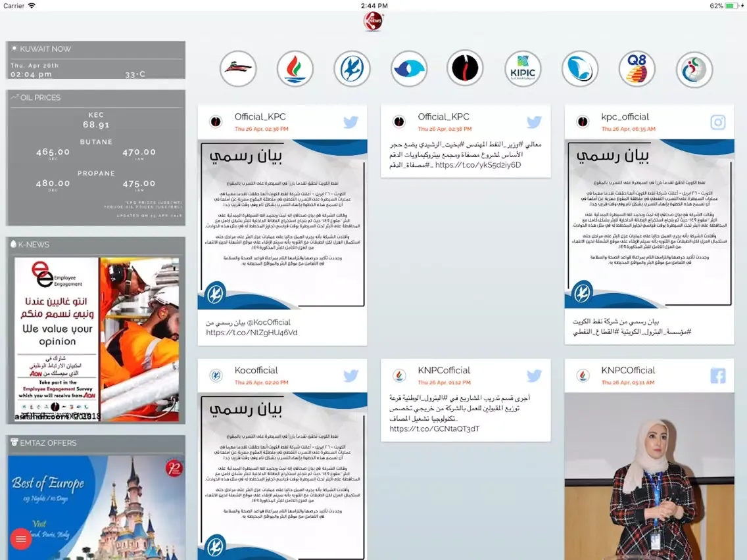Open the flame logo in the company row
The height and width of the screenshot is (560, 747).
(295, 68)
